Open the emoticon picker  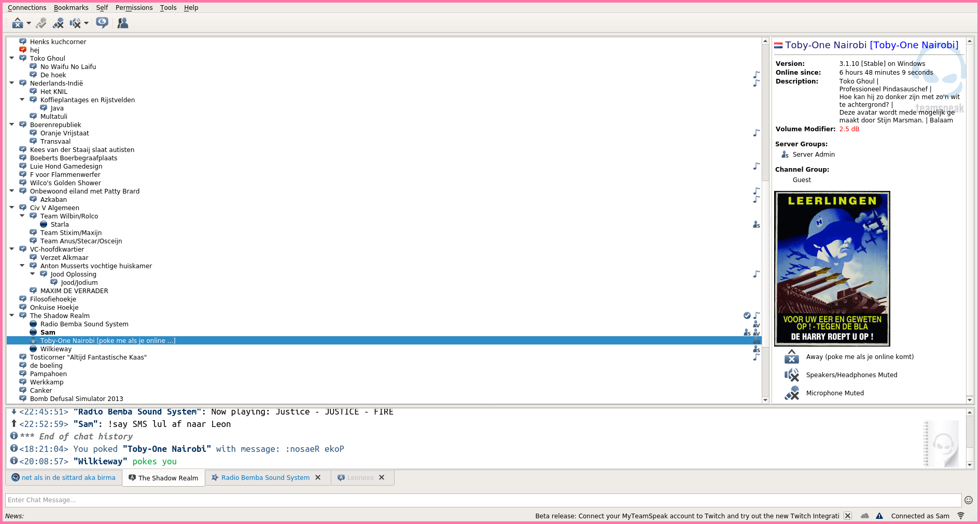[x=968, y=500]
